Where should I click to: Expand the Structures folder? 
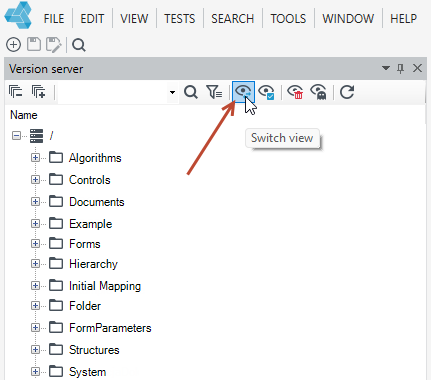[x=35, y=350]
